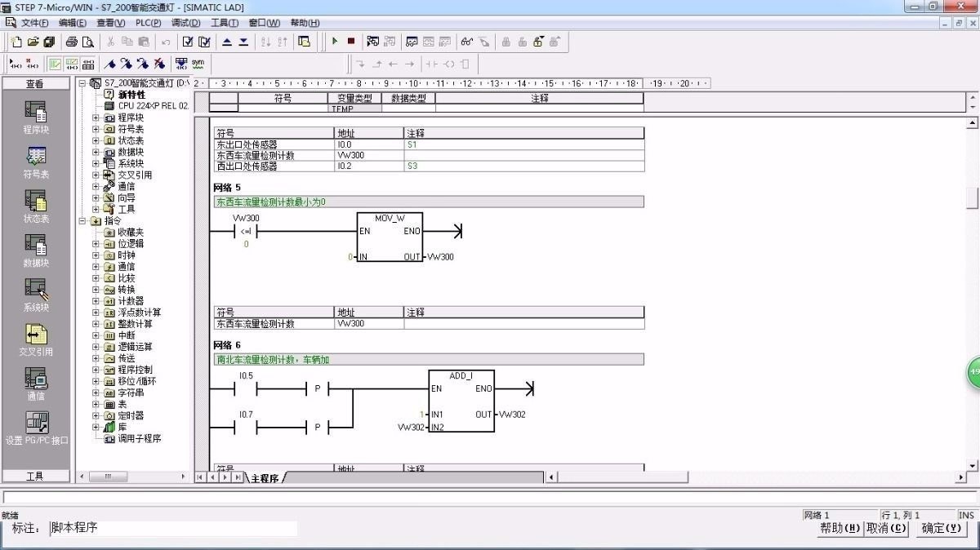980x550 pixels.
Task: Open 程序块 in the left view bar
Action: pyautogui.click(x=36, y=118)
